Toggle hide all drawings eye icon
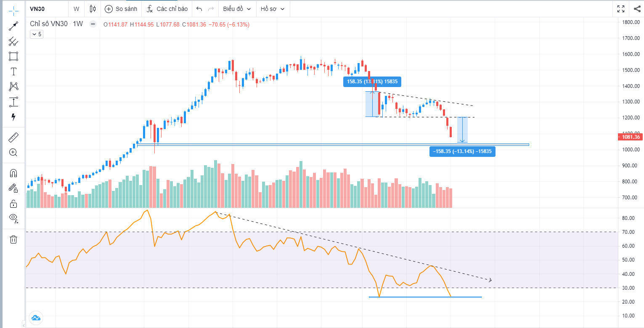The height and width of the screenshot is (328, 644). [x=14, y=219]
